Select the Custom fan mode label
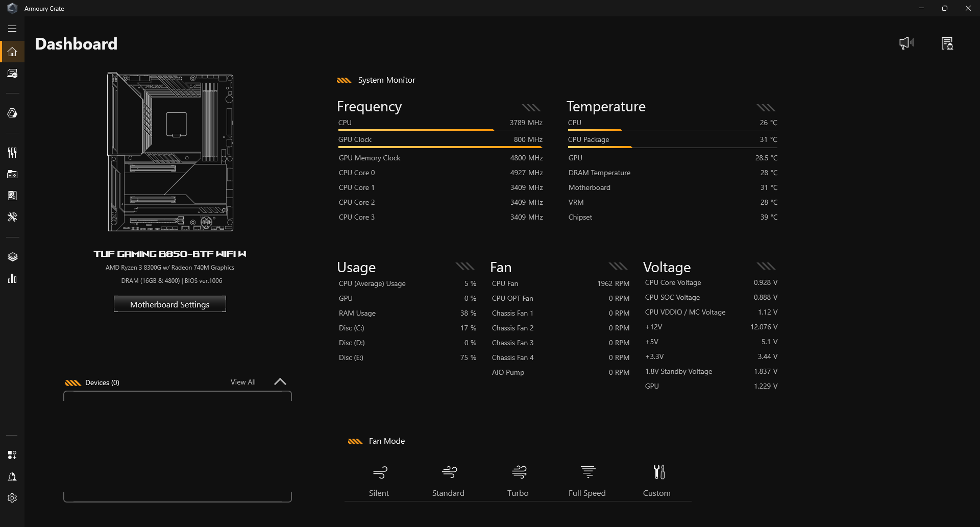Viewport: 980px width, 527px height. click(657, 493)
